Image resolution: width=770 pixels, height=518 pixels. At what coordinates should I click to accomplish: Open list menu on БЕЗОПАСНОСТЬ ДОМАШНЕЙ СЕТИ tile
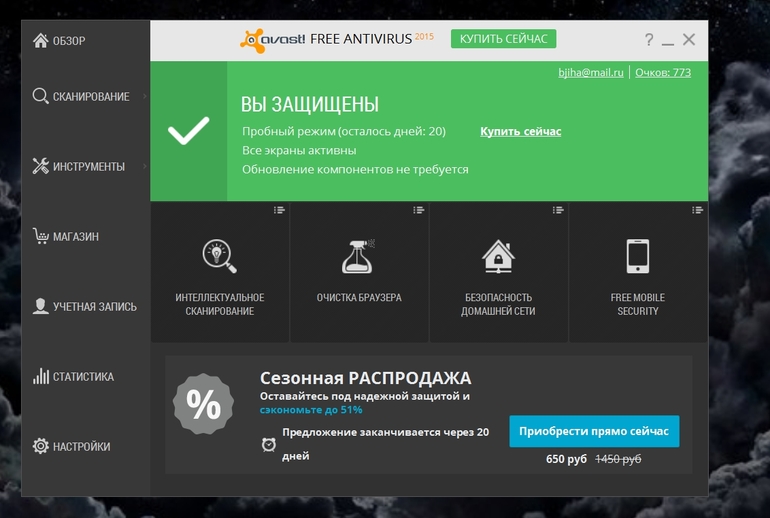pos(558,210)
